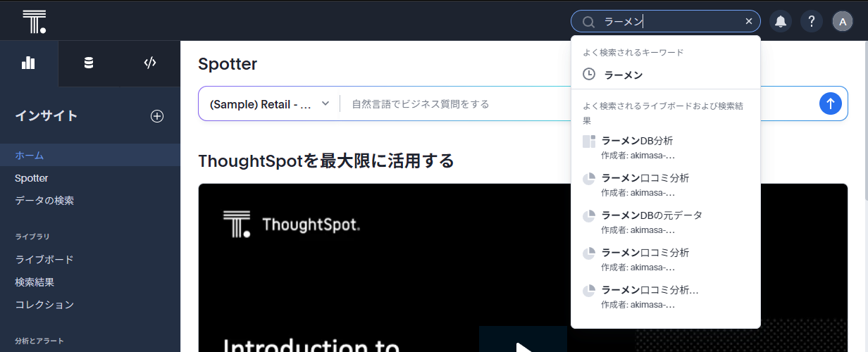Submit the Spotter question with arrow button
Image resolution: width=868 pixels, height=352 pixels.
(831, 103)
